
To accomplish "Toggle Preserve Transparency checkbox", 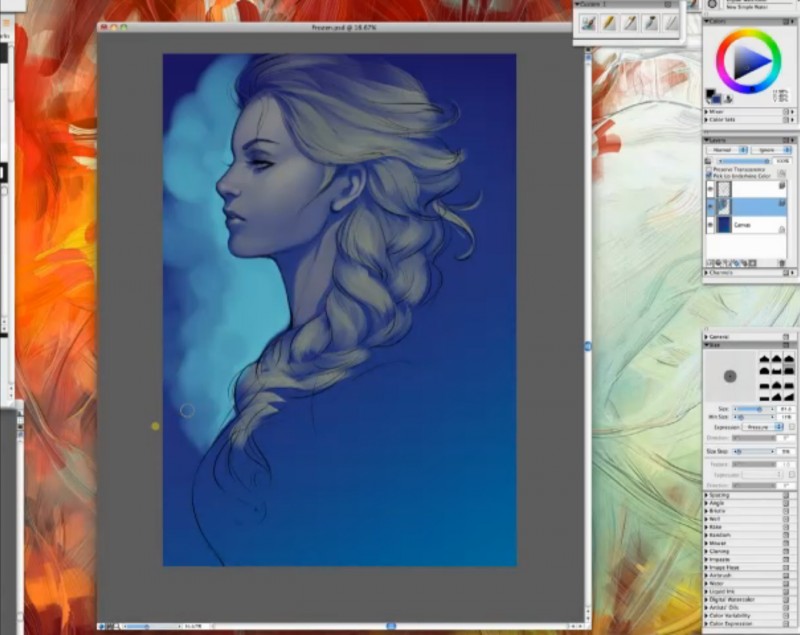I will 709,169.
